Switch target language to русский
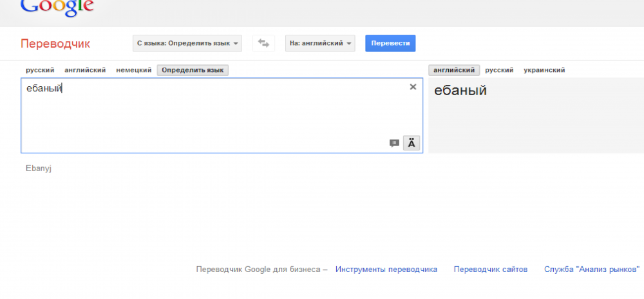Screen dimensions: 644x299 coord(499,70)
